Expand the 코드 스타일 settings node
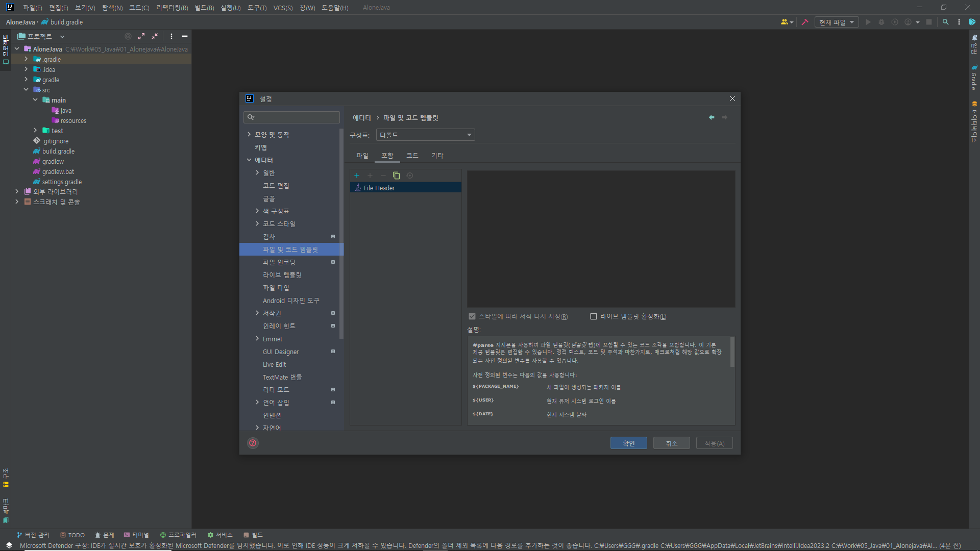Viewport: 980px width, 551px height. point(257,223)
